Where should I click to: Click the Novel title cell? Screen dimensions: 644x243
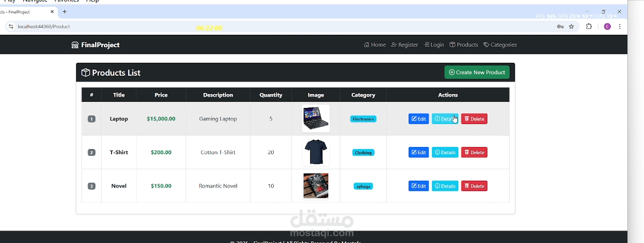119,186
